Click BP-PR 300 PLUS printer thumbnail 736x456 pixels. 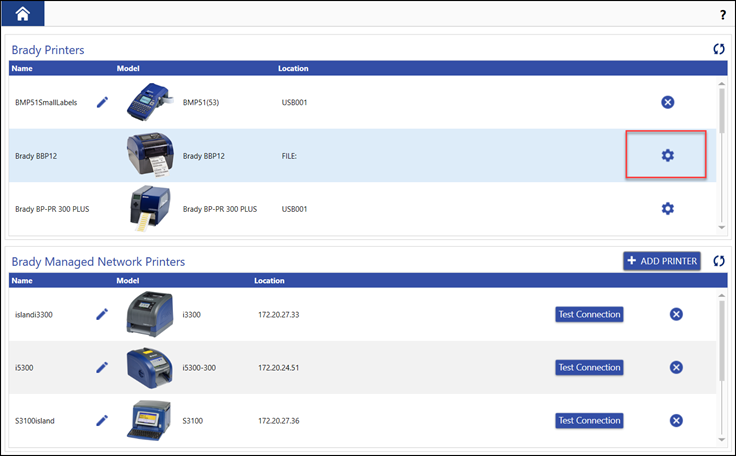click(x=150, y=209)
